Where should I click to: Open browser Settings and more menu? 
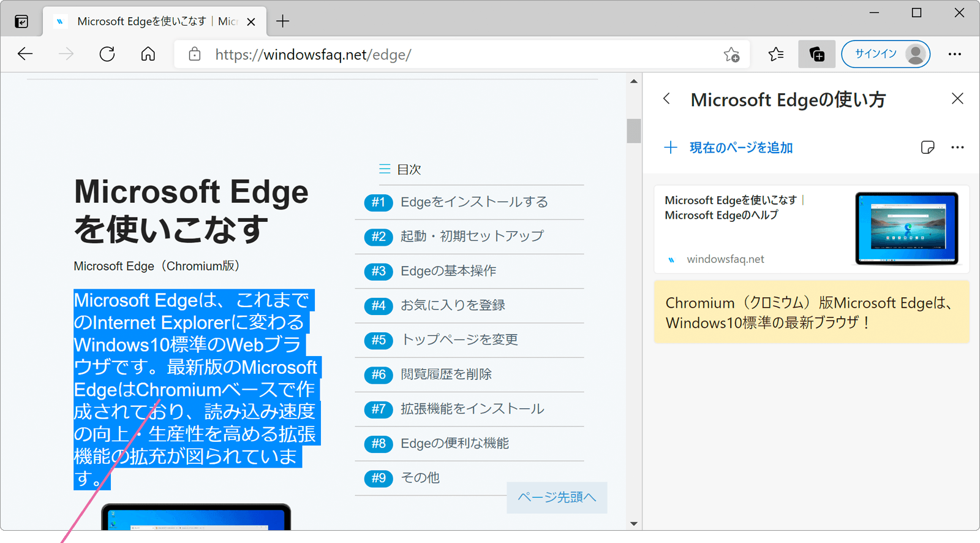[955, 54]
